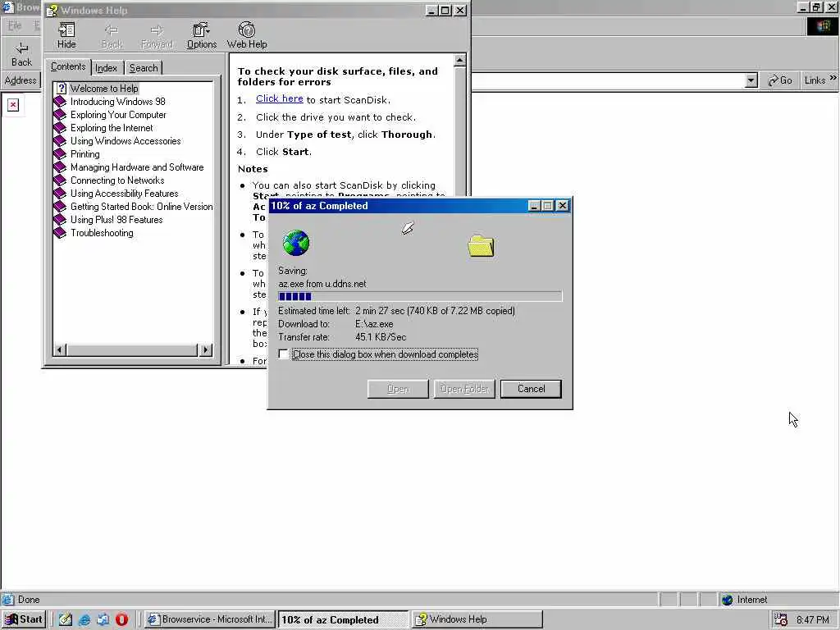Viewport: 840px width, 630px height.
Task: Click the Outlook Express quick launch icon
Action: 103,619
